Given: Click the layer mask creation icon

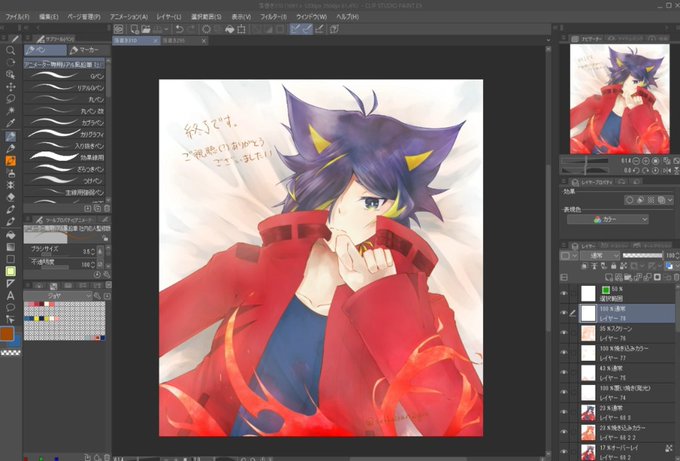Looking at the screenshot, I should point(657,277).
